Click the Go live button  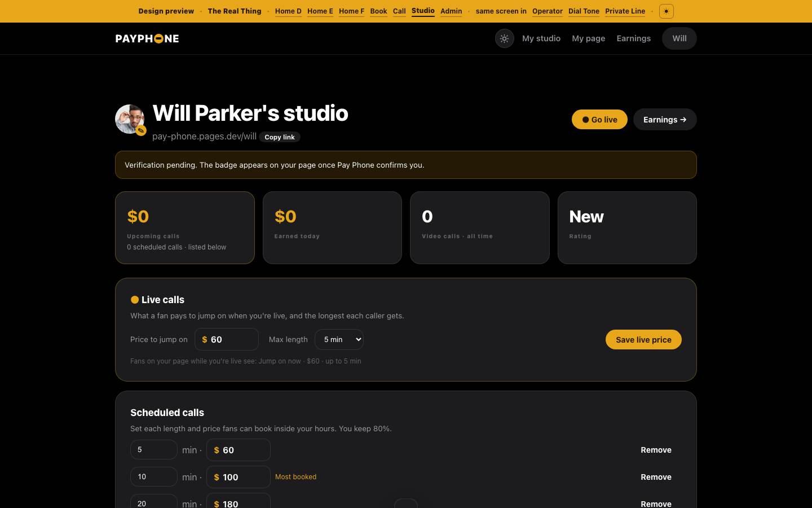pyautogui.click(x=599, y=120)
